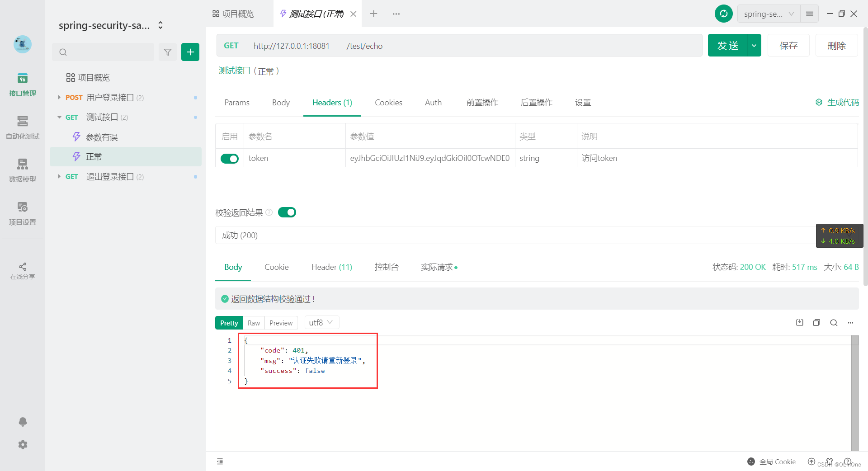Click the search icon in response toolbar
The image size is (868, 471).
[834, 323]
